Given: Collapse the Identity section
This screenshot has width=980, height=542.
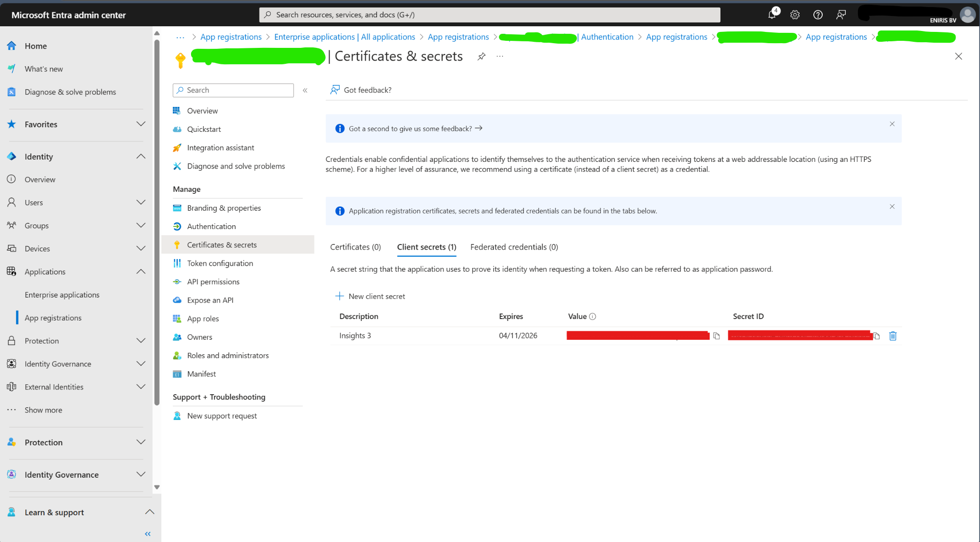Looking at the screenshot, I should click(x=141, y=157).
